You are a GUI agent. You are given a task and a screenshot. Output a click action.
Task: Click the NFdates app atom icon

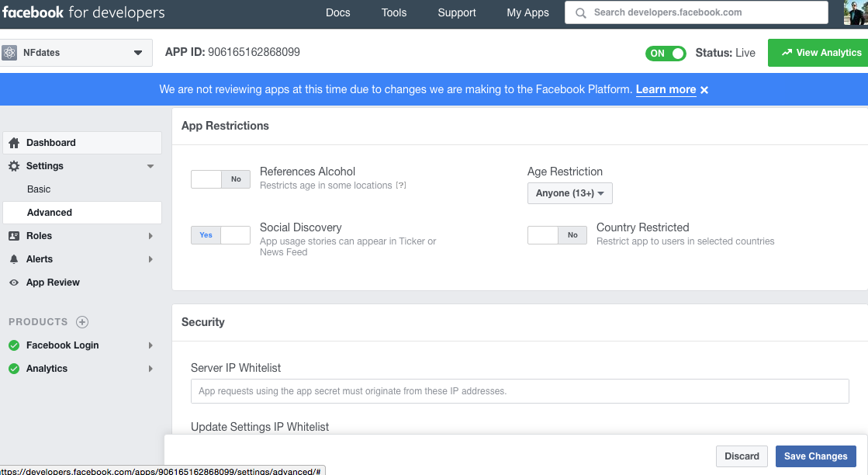pos(9,53)
